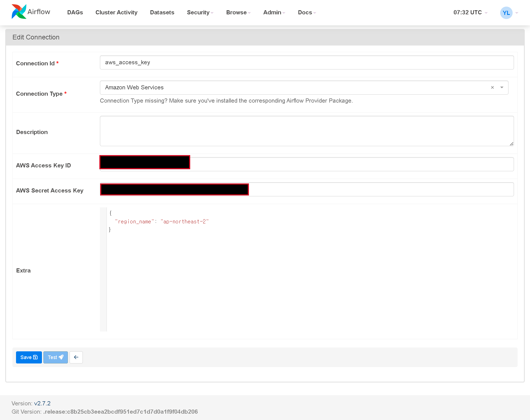Go to the DAGs page

point(75,12)
